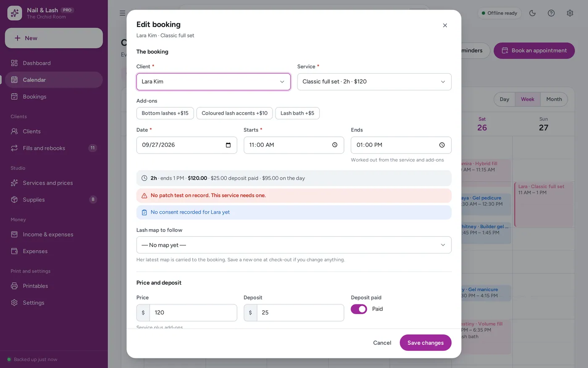588x368 pixels.
Task: Toggle the Coloured lash accents +$10 add-on
Action: (x=234, y=113)
